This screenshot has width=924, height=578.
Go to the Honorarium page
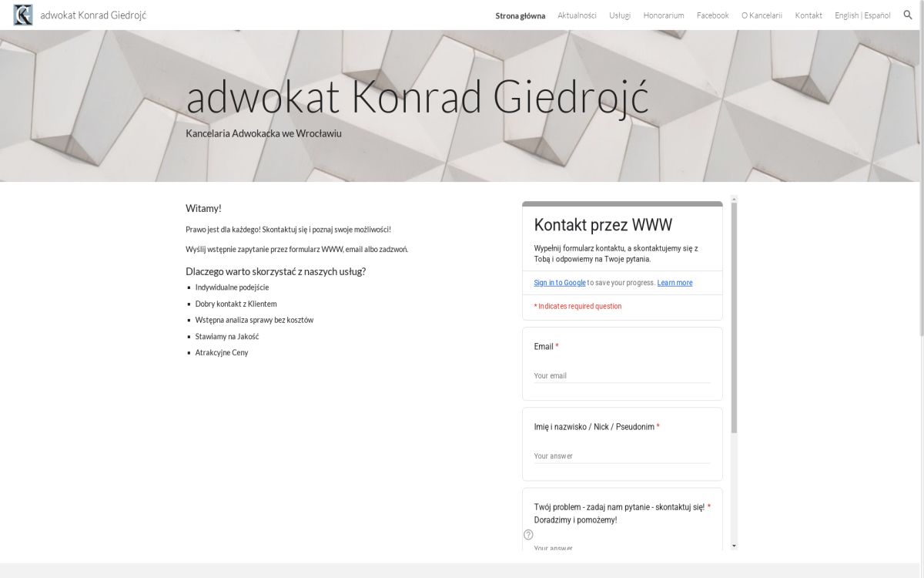click(663, 15)
